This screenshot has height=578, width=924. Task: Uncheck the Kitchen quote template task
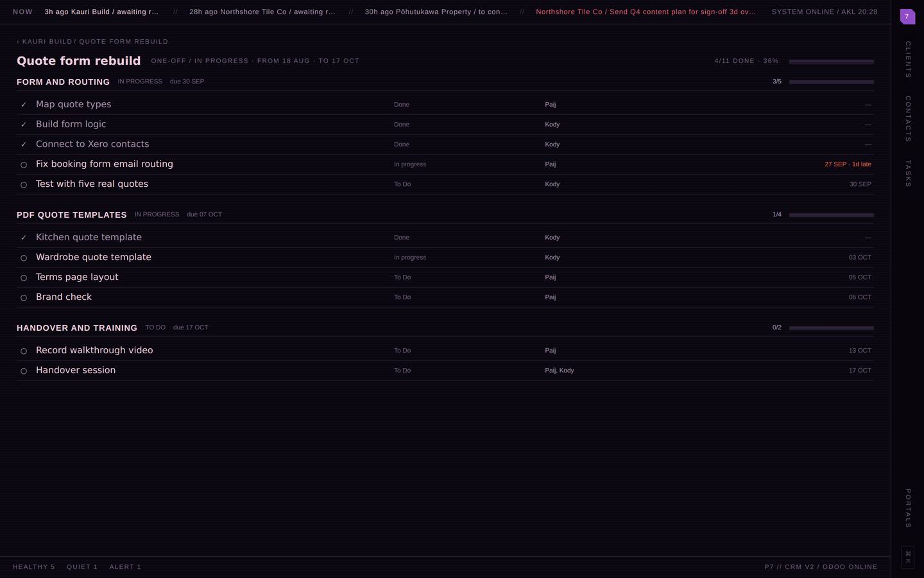(x=24, y=238)
